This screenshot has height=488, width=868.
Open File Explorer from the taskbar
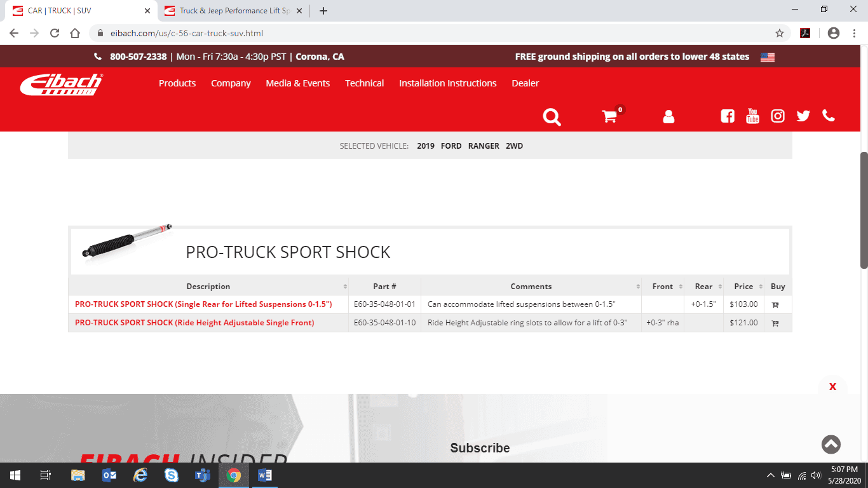click(x=78, y=475)
